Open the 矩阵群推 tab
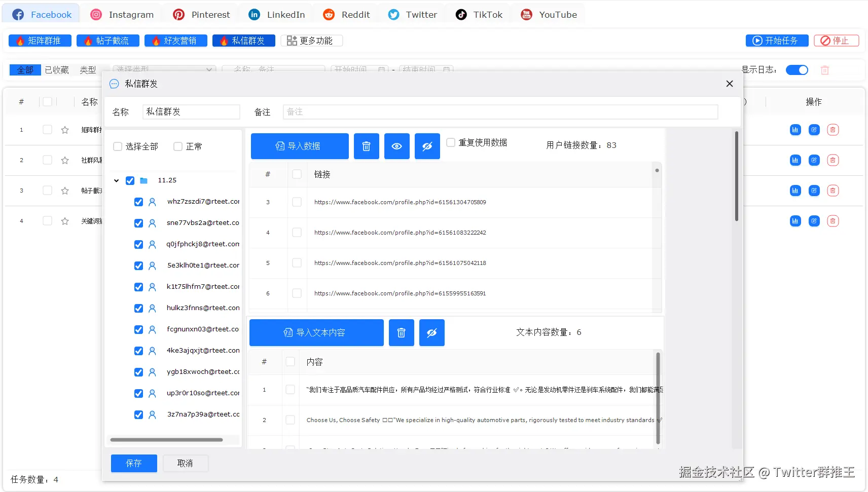This screenshot has width=868, height=492. pyautogui.click(x=40, y=40)
